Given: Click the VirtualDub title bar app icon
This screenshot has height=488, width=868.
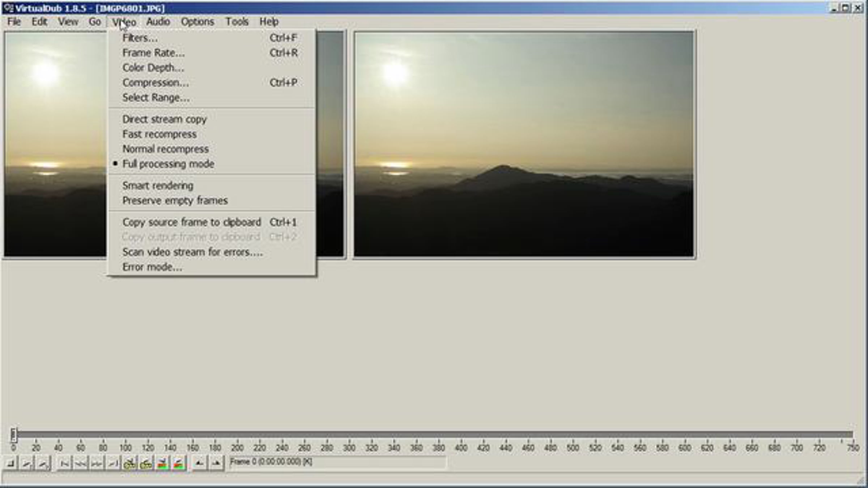Looking at the screenshot, I should point(8,8).
